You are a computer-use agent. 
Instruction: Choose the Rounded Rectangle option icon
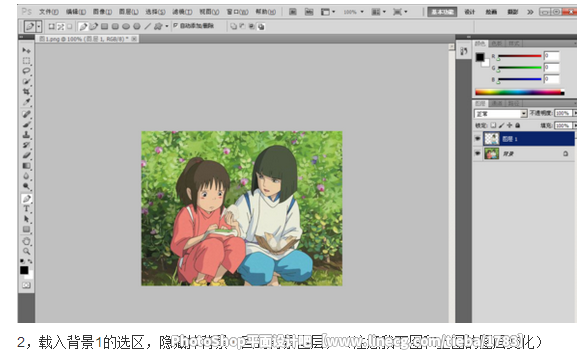click(115, 26)
